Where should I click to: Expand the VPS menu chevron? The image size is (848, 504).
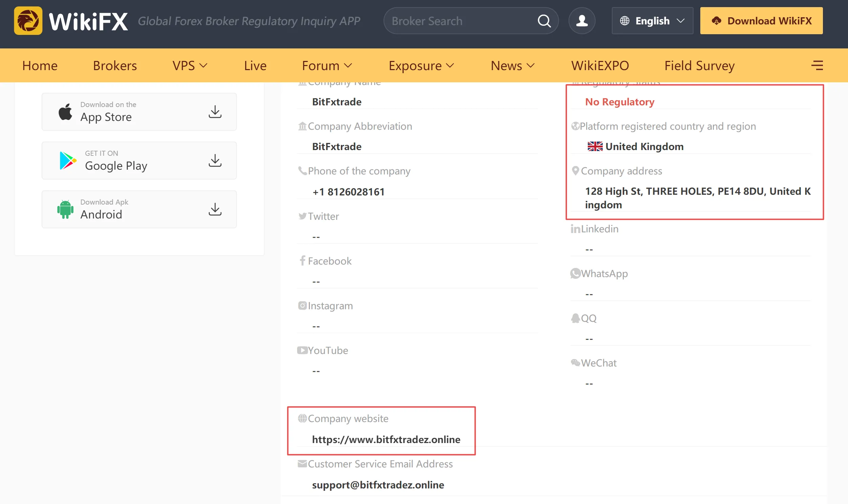click(203, 65)
